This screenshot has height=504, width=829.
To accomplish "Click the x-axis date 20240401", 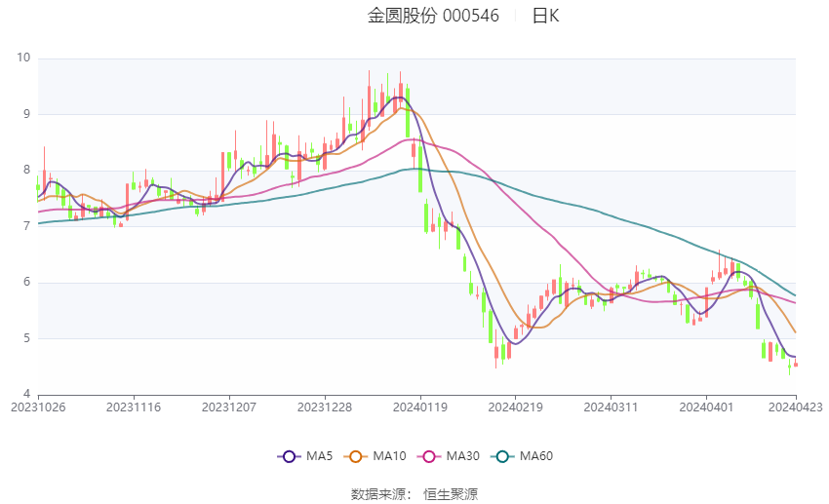I will [706, 407].
